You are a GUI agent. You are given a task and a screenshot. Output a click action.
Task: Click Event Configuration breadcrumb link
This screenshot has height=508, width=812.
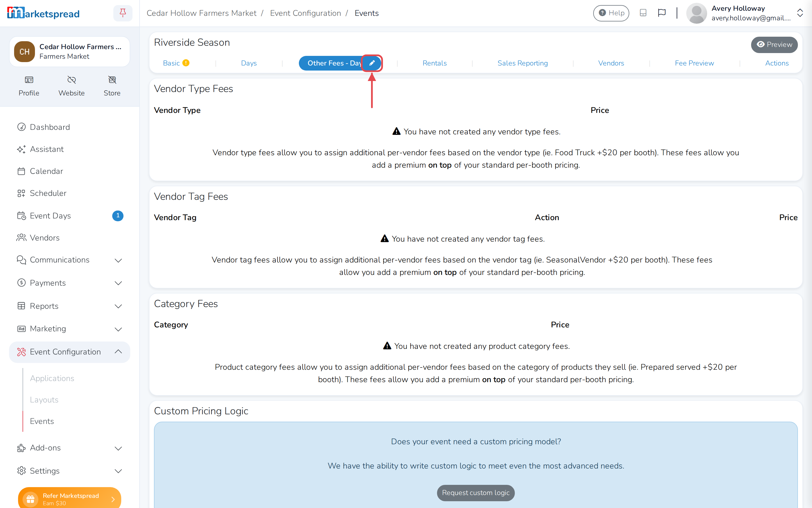coord(305,13)
